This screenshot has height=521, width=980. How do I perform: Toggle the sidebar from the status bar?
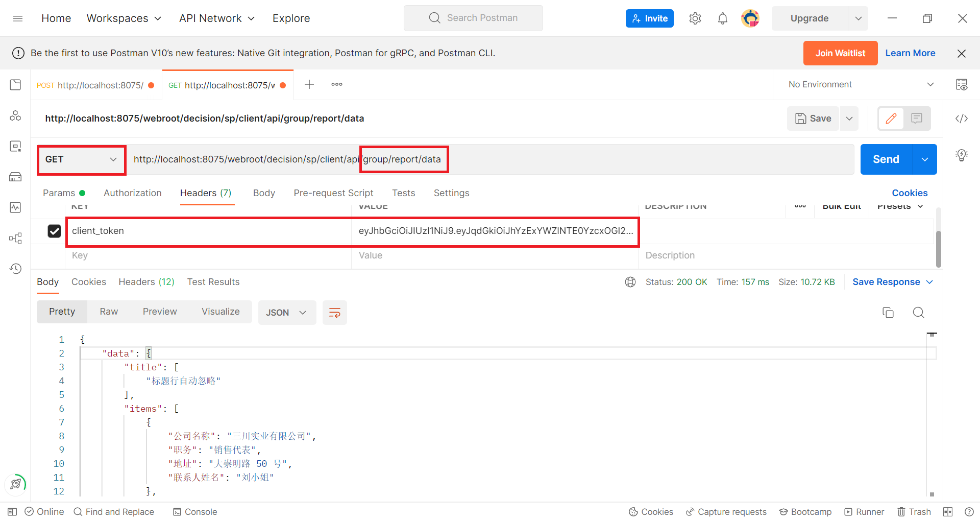(12, 512)
